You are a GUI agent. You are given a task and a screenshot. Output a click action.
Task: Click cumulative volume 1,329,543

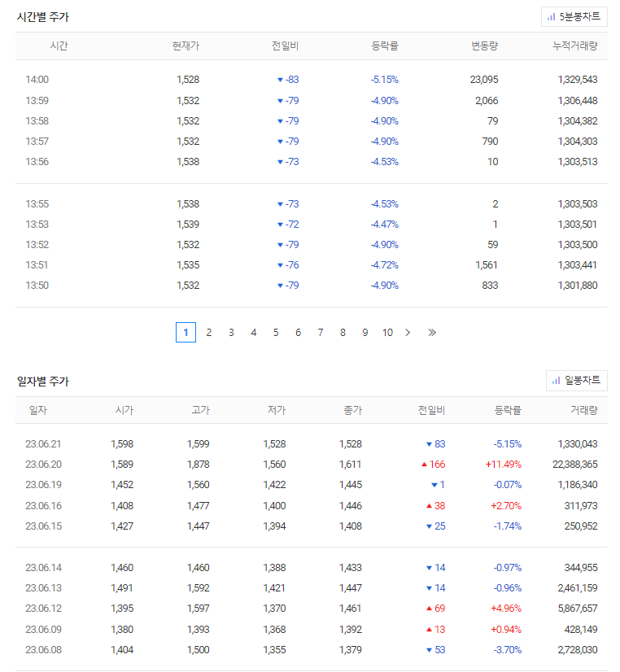pyautogui.click(x=578, y=80)
